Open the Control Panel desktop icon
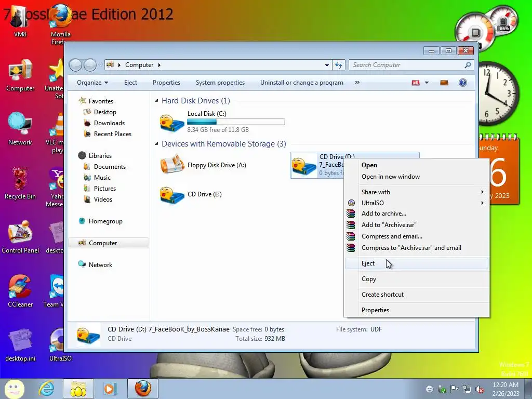The height and width of the screenshot is (399, 532). tap(20, 237)
